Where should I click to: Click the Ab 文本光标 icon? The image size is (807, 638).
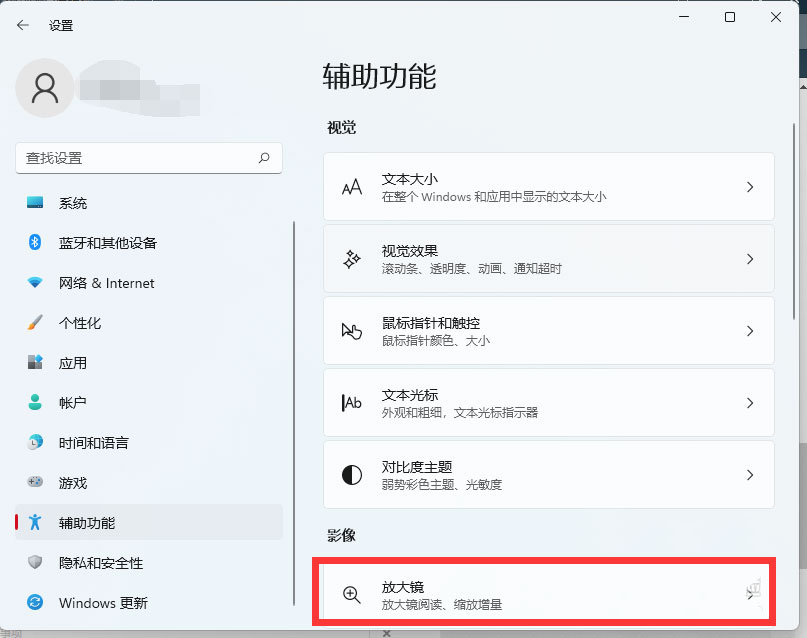(351, 403)
